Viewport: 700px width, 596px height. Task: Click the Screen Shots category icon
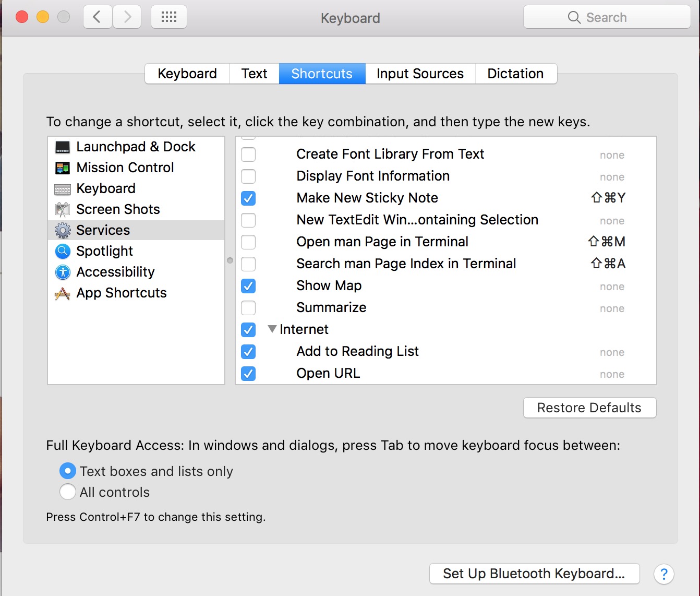pos(63,210)
